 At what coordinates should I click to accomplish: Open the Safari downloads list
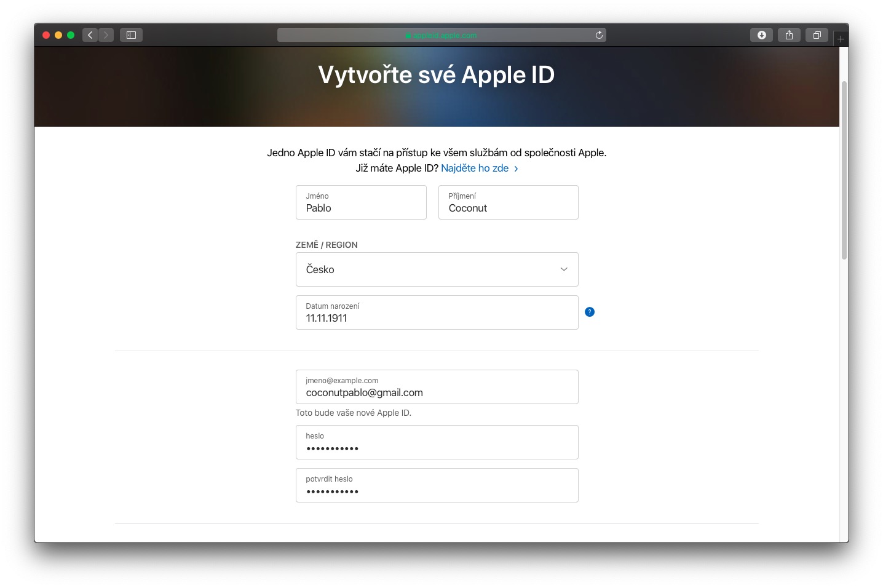coord(761,35)
